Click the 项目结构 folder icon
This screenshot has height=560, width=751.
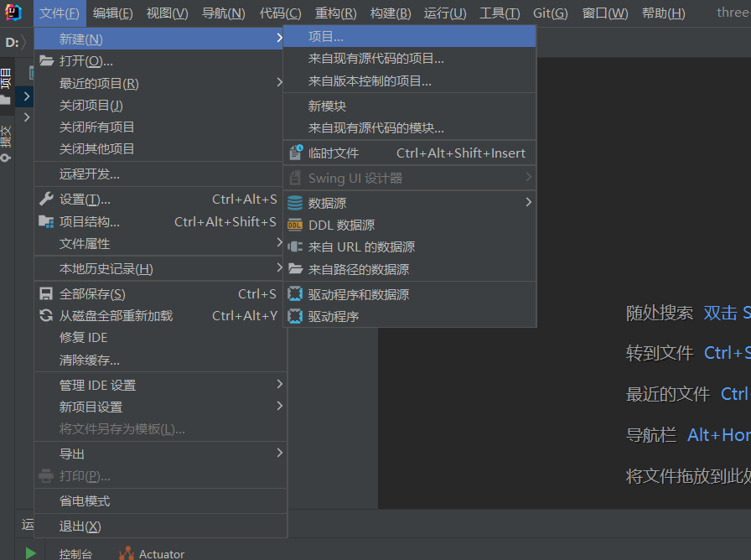(x=46, y=222)
